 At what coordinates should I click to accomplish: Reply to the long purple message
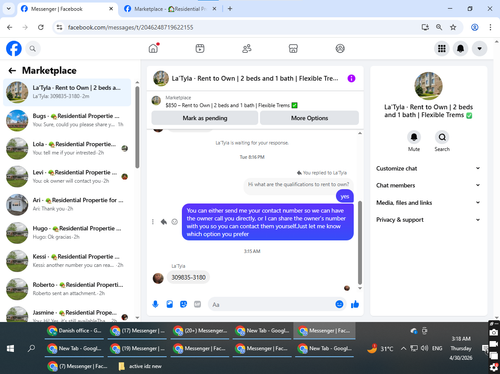[164, 222]
